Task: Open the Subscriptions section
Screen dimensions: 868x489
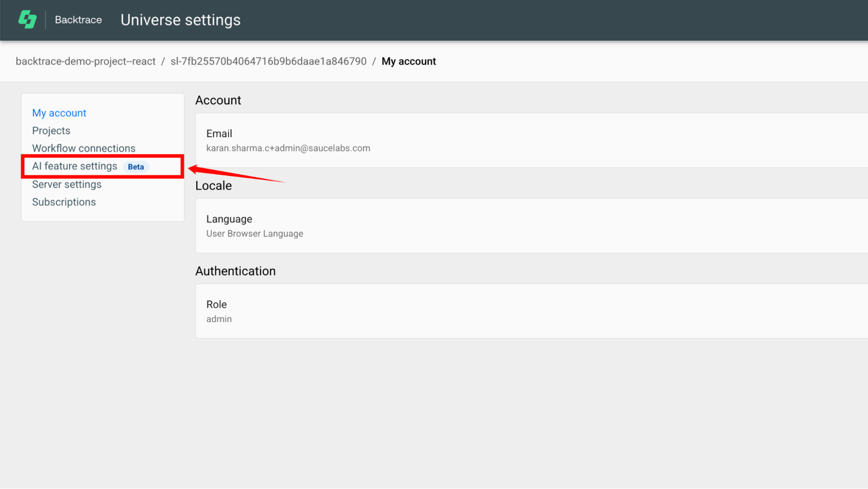Action: coord(64,202)
